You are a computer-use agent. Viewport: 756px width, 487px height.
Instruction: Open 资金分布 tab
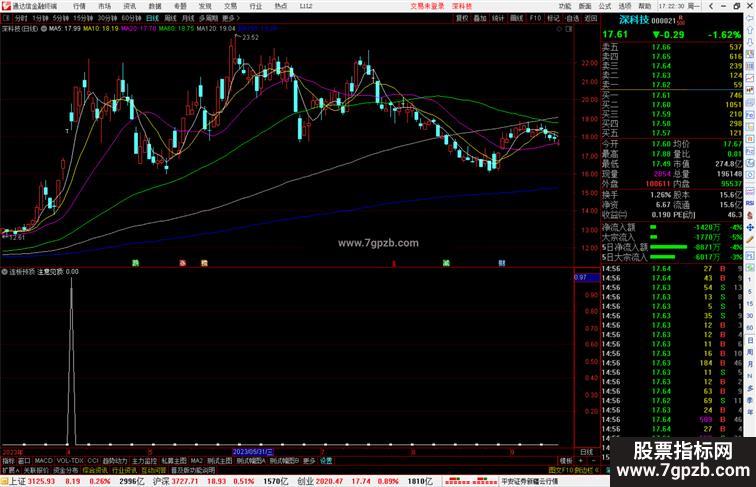click(66, 470)
